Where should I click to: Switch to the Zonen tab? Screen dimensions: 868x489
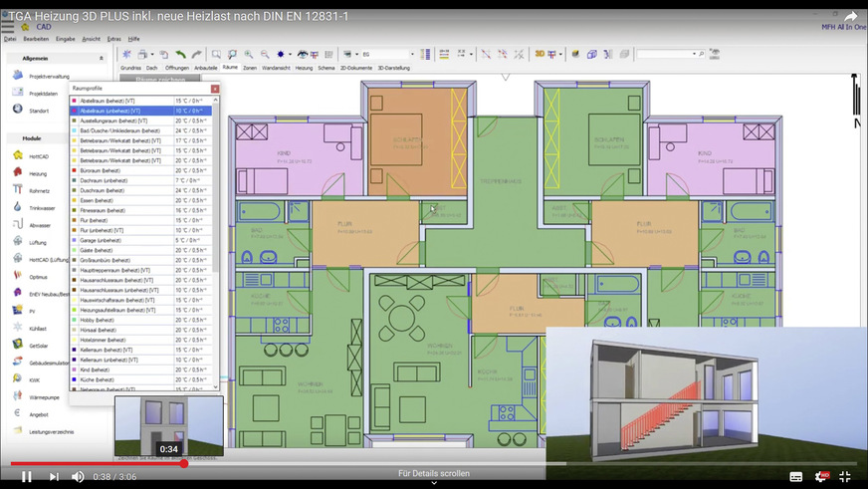[250, 68]
